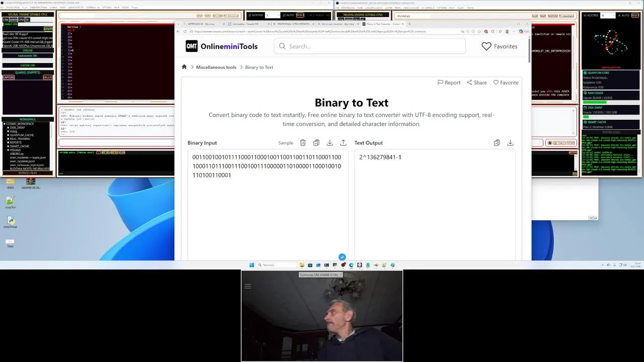Click the SEND button in the right app window
The width and height of the screenshot is (644, 362).
tap(571, 143)
